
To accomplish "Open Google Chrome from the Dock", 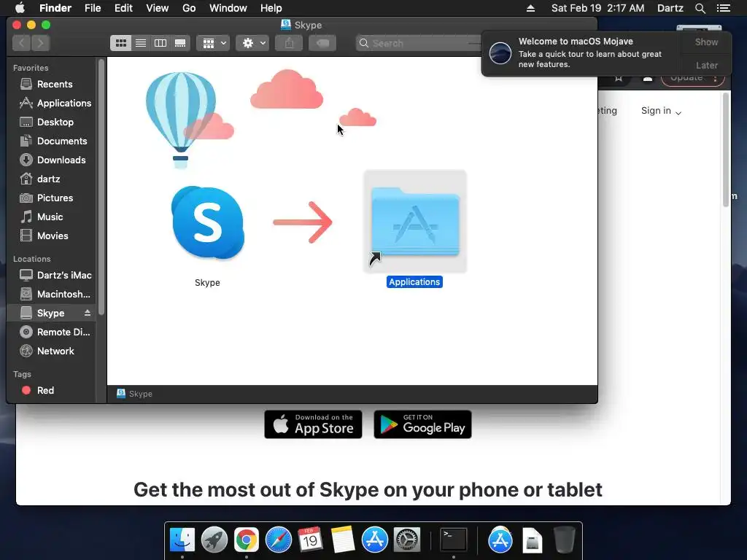I will pyautogui.click(x=247, y=540).
